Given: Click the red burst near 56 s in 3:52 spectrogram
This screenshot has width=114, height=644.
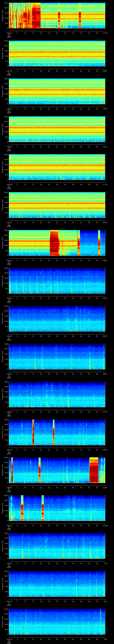Looking at the screenshot, I should [x=99, y=243].
